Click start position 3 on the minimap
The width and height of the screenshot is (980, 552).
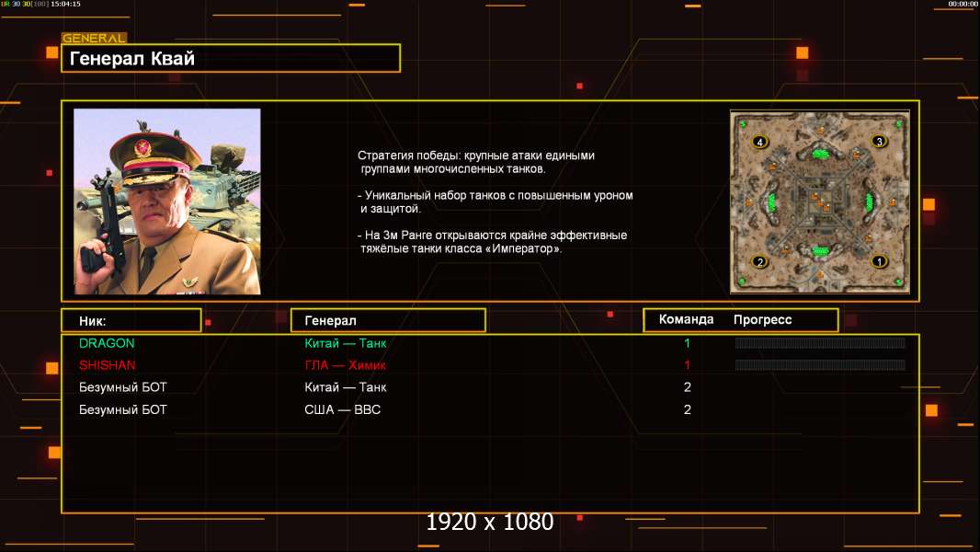(x=880, y=142)
